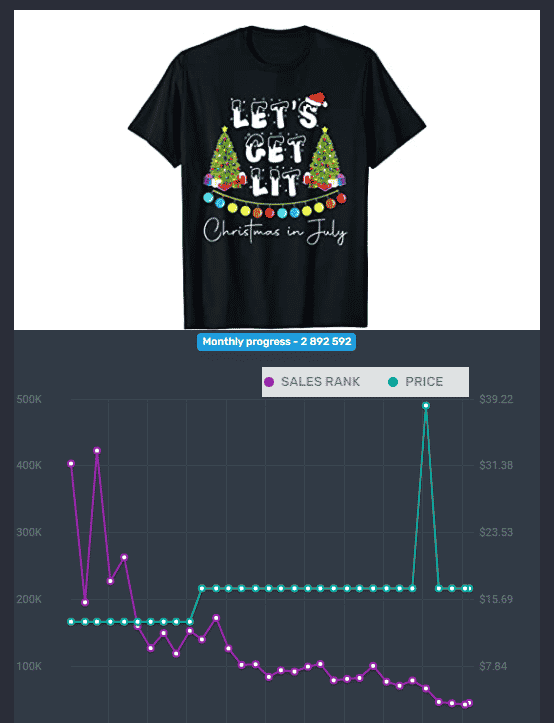This screenshot has width=554, height=723.
Task: Click the 500K sales rank axis label
Action: coord(29,399)
